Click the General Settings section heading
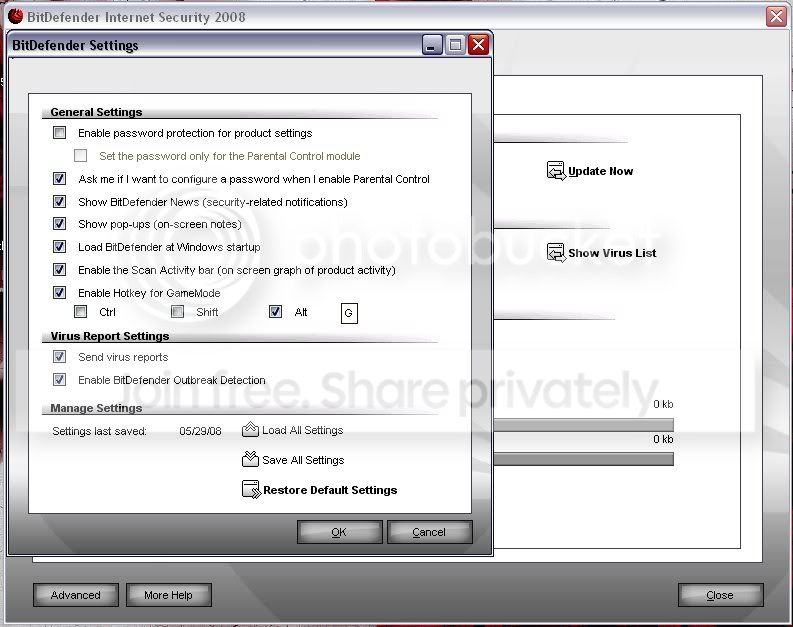The image size is (793, 627). point(96,112)
